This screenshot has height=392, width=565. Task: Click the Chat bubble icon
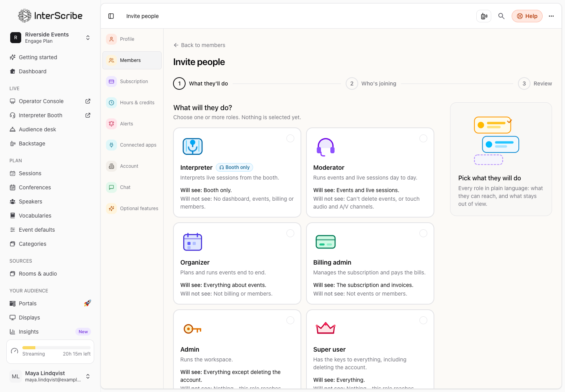pyautogui.click(x=111, y=187)
